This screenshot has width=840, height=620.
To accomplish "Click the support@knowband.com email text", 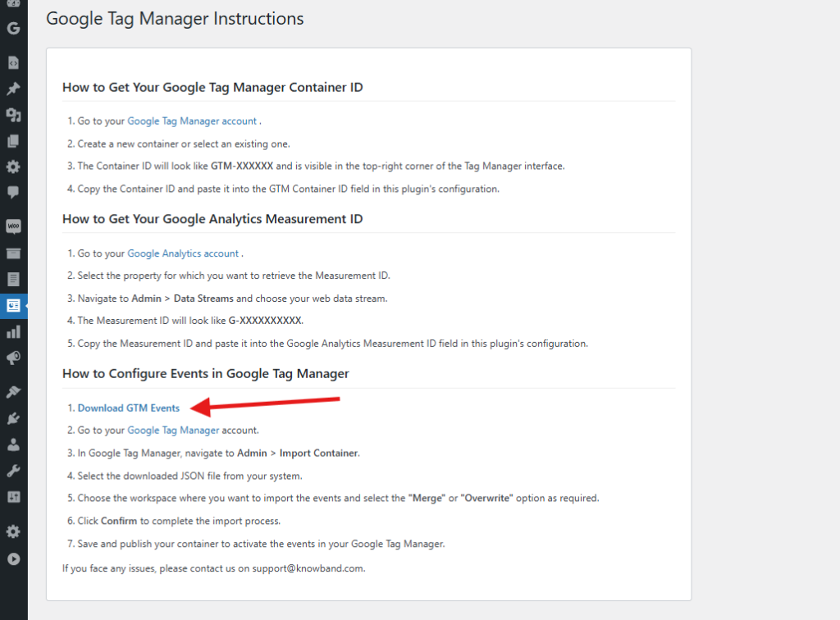I will [308, 568].
